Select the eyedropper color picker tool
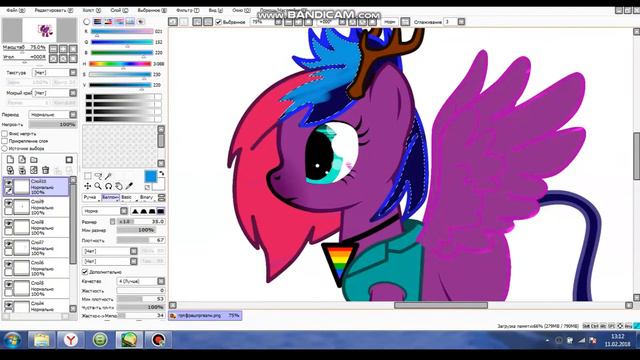The image size is (640, 360). click(x=129, y=186)
